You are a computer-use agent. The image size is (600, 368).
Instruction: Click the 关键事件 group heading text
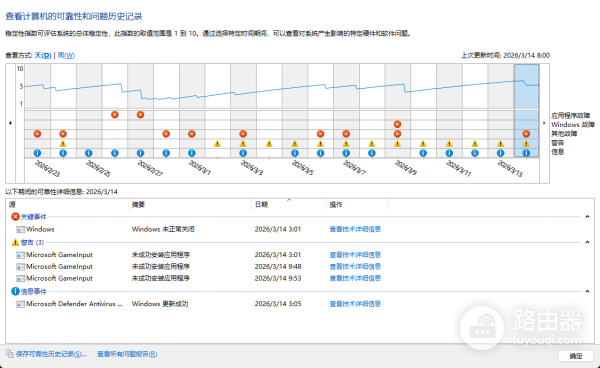point(33,217)
